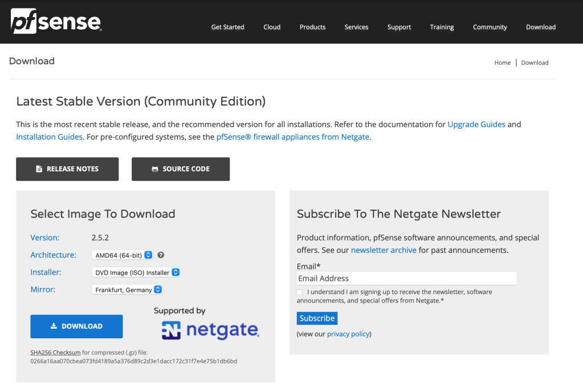
Task: Open the Get Started menu
Action: pos(227,27)
